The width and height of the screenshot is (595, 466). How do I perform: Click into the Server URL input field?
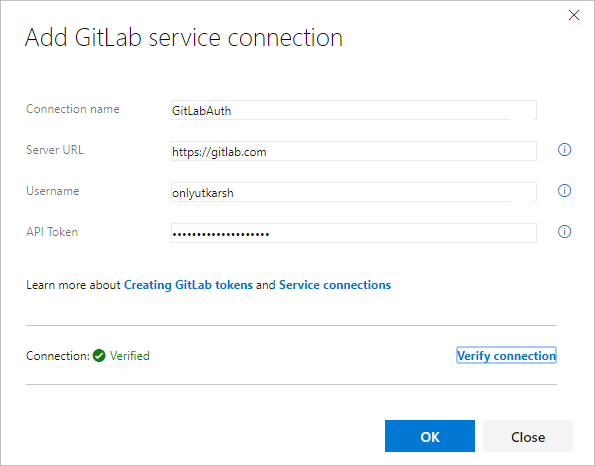pos(354,151)
